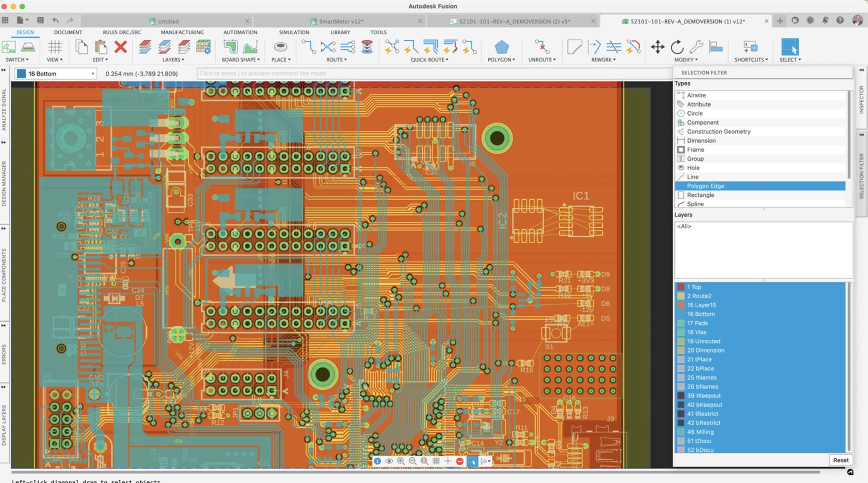The image size is (868, 483).
Task: Activate the Move tool in Modify
Action: click(x=657, y=47)
